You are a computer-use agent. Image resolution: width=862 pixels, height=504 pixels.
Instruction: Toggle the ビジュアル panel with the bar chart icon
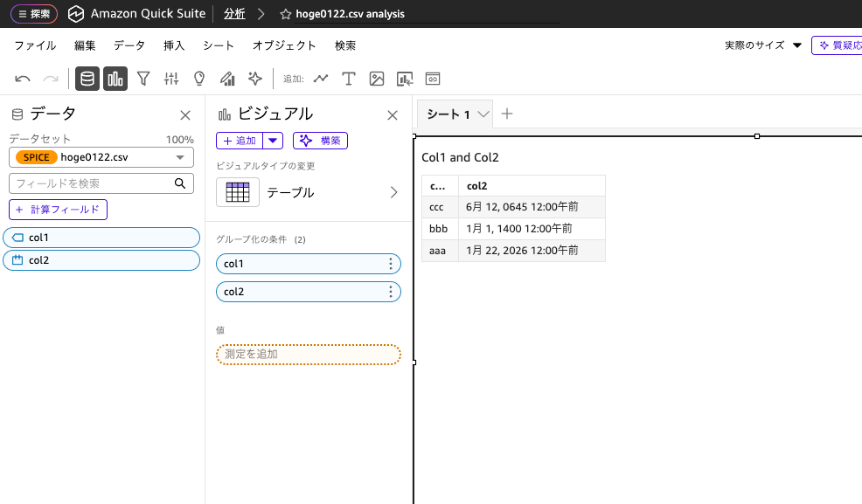click(x=115, y=78)
